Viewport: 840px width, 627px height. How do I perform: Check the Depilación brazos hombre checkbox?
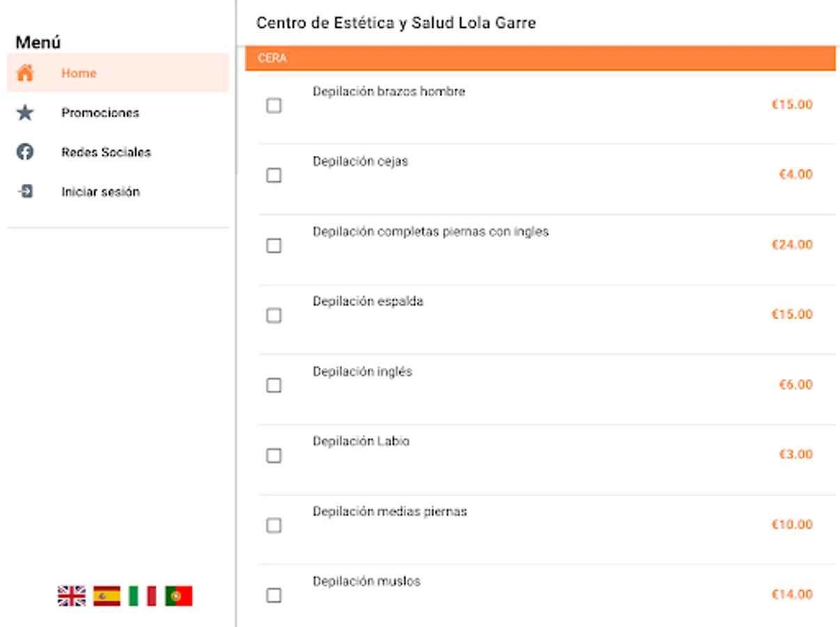click(x=274, y=106)
